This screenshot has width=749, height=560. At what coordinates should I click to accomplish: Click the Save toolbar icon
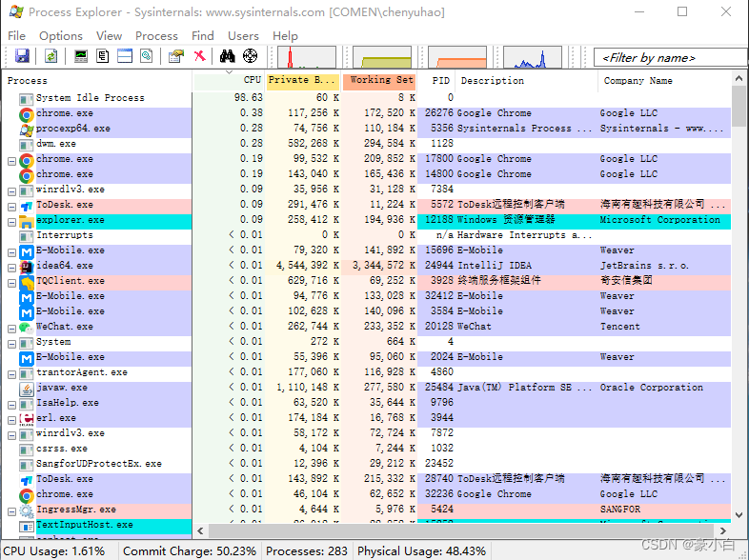(x=22, y=56)
